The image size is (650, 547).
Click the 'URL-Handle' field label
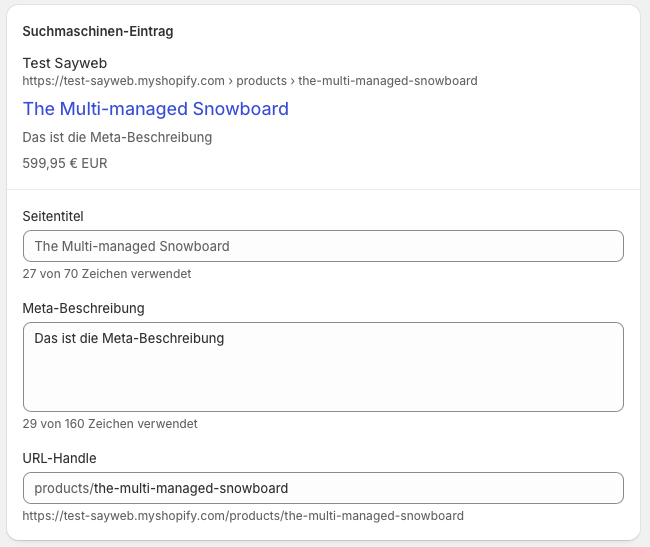pyautogui.click(x=59, y=458)
